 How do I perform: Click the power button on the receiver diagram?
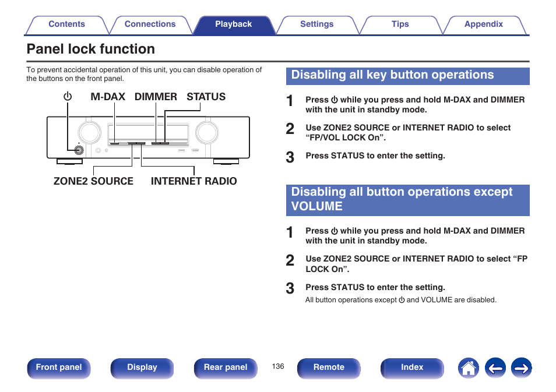pos(79,150)
